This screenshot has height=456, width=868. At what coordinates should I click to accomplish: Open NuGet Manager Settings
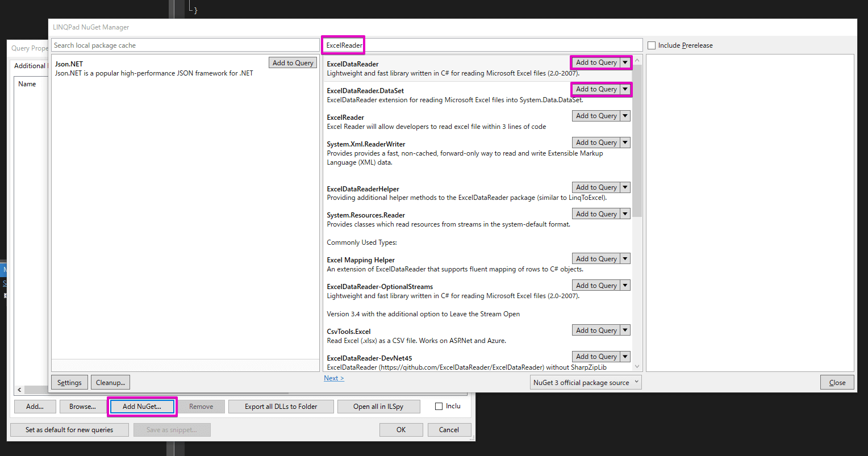(x=69, y=383)
